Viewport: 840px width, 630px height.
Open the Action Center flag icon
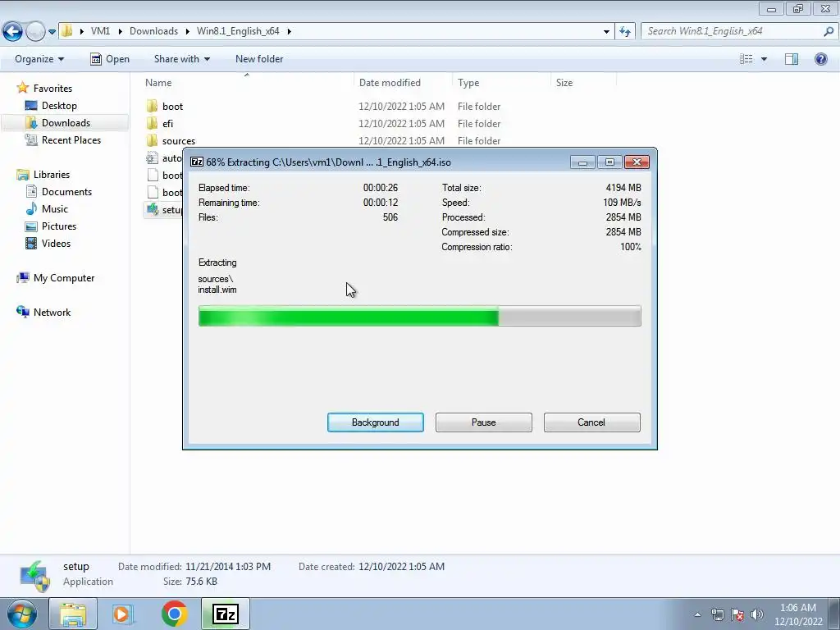[737, 614]
